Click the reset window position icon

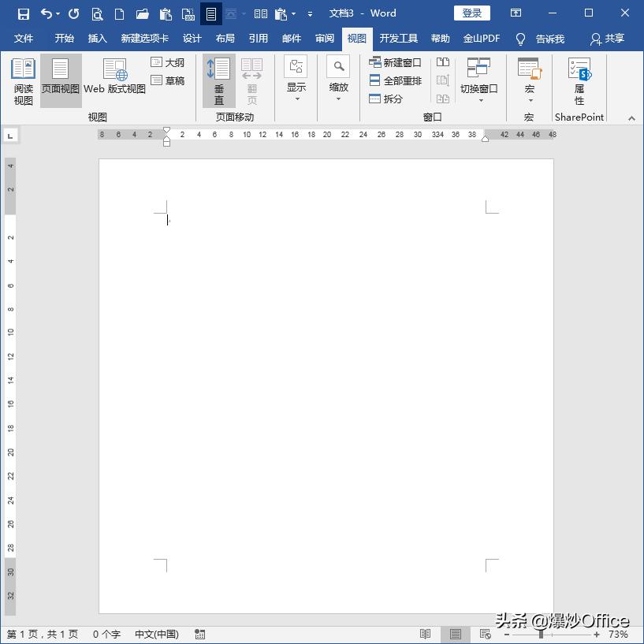point(443,99)
